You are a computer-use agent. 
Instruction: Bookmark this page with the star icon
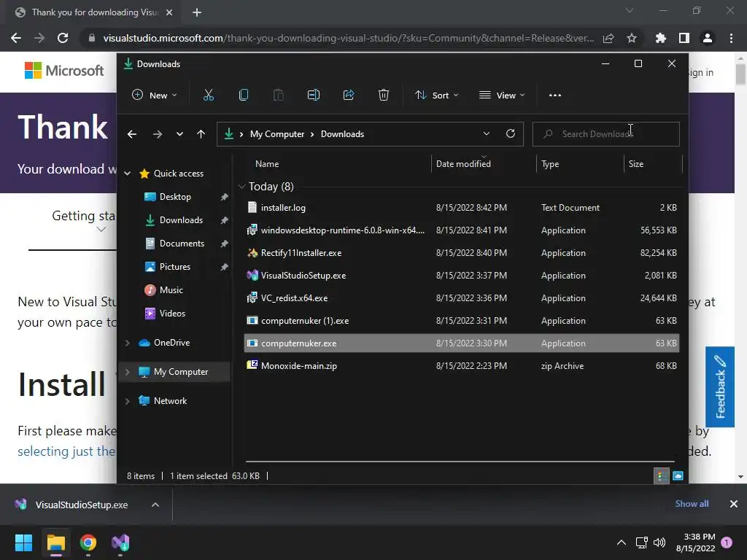(632, 38)
